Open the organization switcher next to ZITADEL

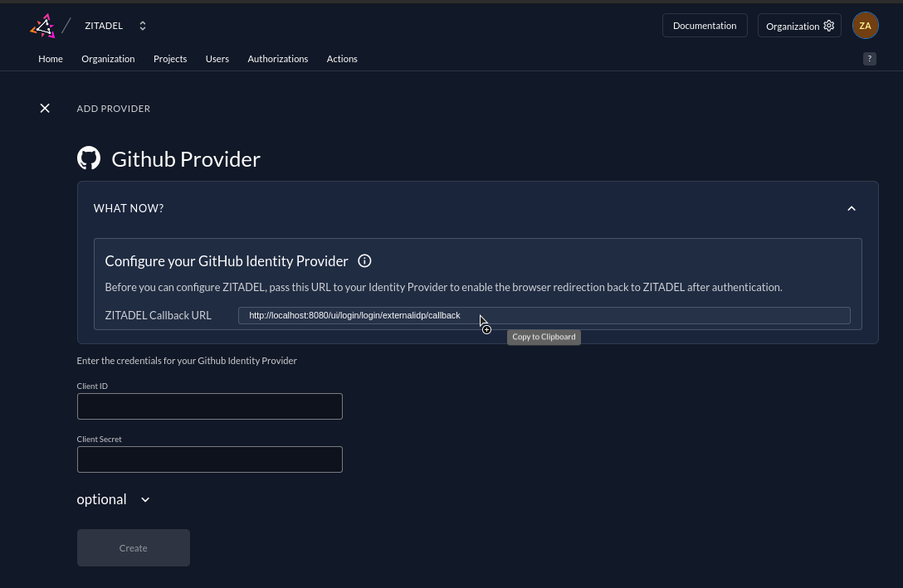[x=142, y=26]
